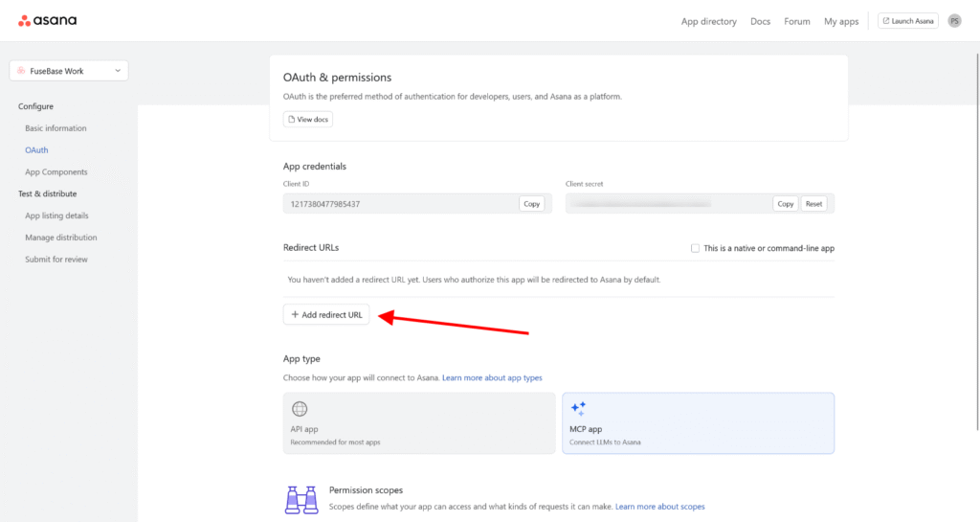
Task: Open Forum in top navigation
Action: [x=797, y=21]
